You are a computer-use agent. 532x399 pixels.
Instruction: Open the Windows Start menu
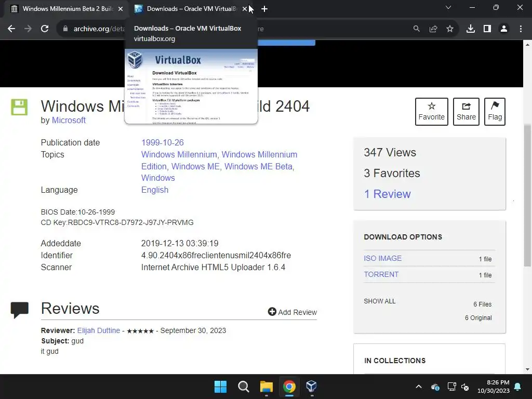point(220,387)
